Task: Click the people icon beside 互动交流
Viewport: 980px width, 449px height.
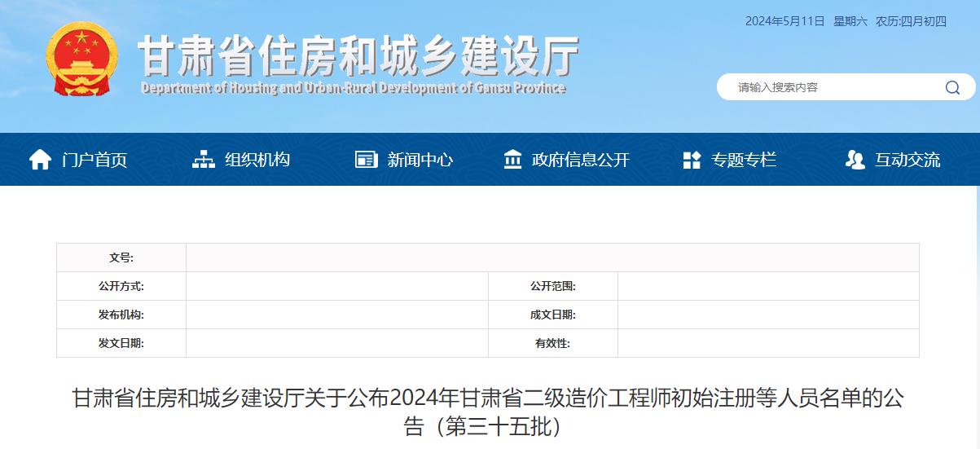Action: click(855, 160)
